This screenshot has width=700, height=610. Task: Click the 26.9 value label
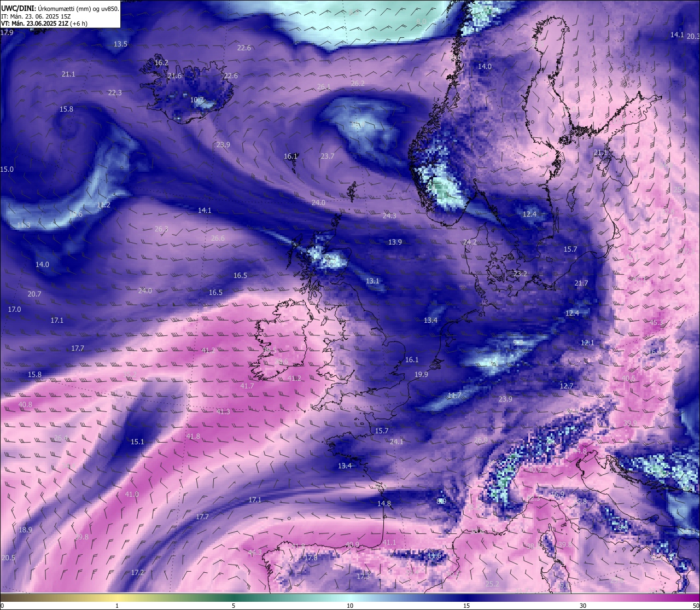(x=481, y=440)
